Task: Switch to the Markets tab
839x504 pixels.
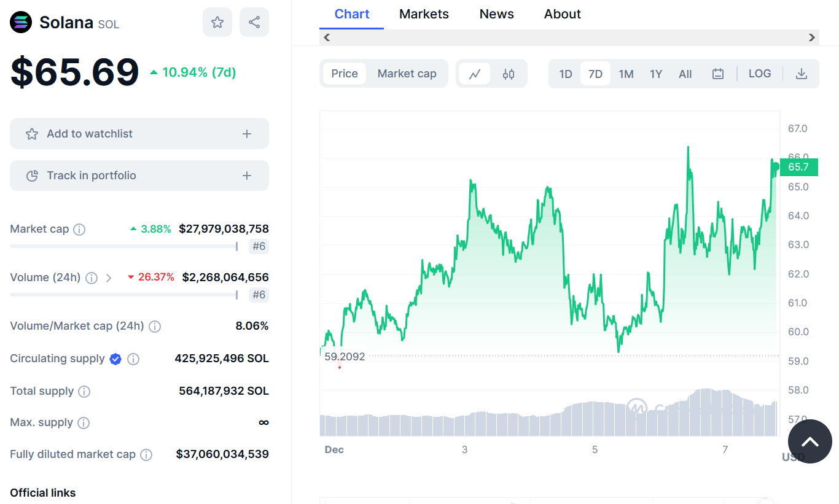Action: (x=424, y=14)
